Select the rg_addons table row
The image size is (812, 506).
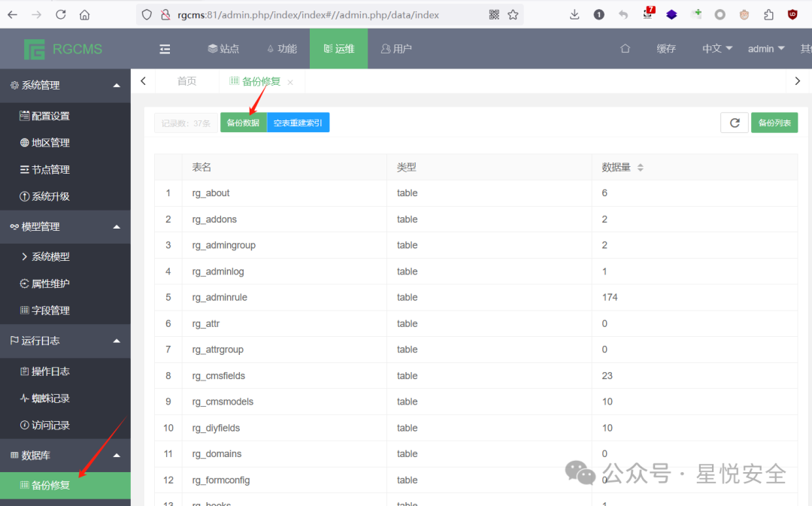click(476, 219)
